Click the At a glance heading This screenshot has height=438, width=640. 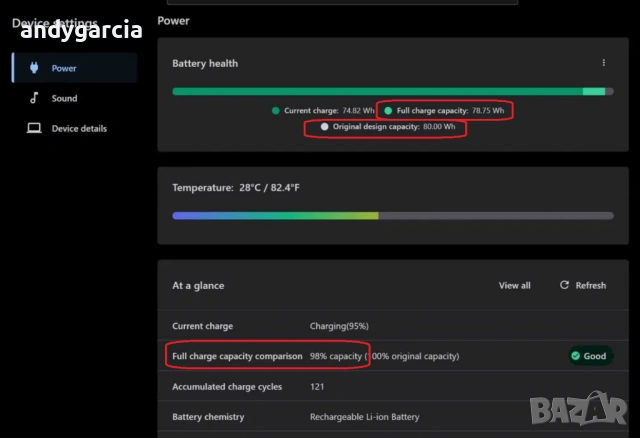tap(198, 285)
